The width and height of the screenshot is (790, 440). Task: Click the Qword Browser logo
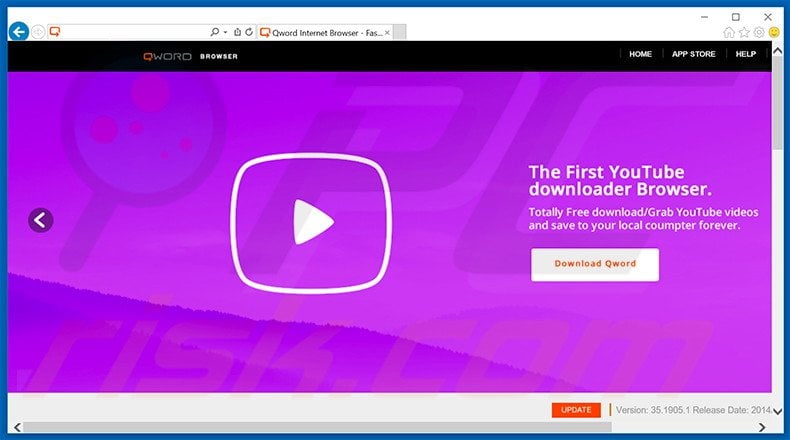(190, 56)
